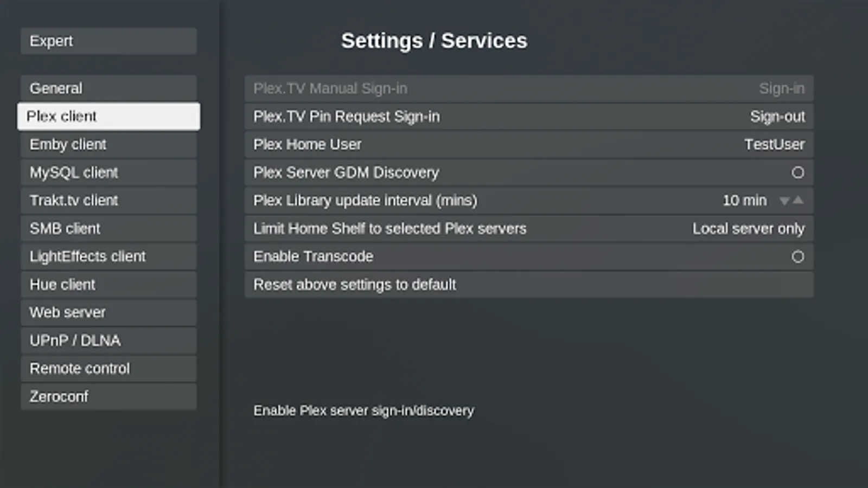Toggle the Enable Transcode switch
Image resolution: width=868 pixels, height=488 pixels.
coord(797,256)
